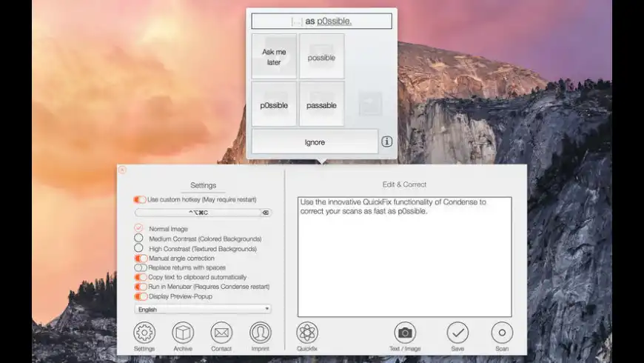The image size is (644, 363).
Task: Choose the 'Ask me later' suggestion
Action: pyautogui.click(x=274, y=56)
